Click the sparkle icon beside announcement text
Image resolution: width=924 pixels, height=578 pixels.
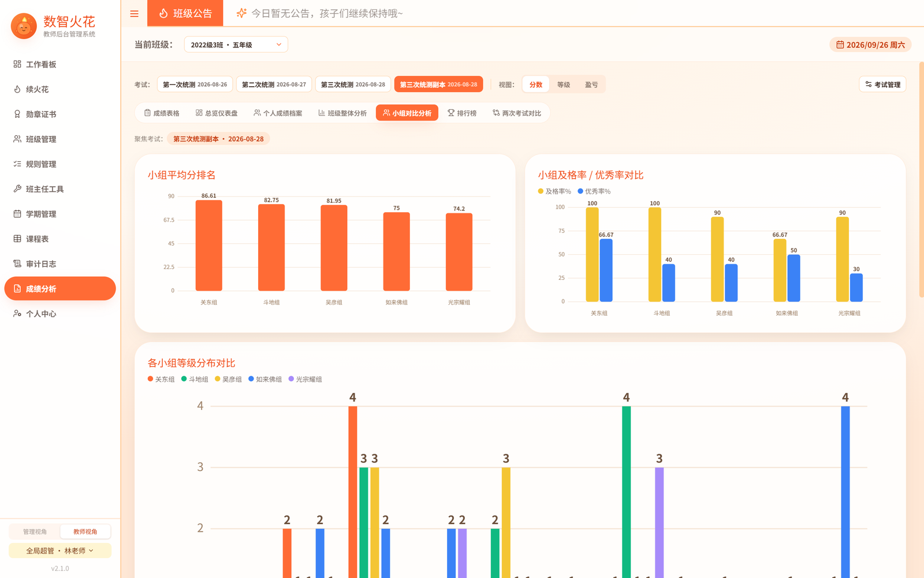pos(241,13)
